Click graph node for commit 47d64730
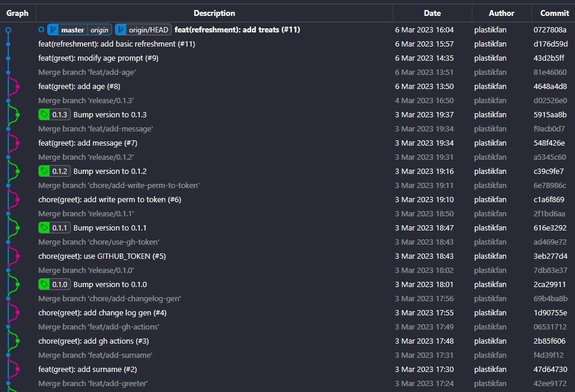Viewport: 575px width, 392px height. (x=18, y=369)
